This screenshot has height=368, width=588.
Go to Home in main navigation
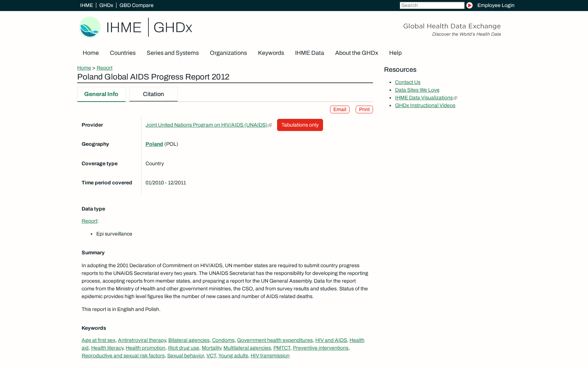91,53
